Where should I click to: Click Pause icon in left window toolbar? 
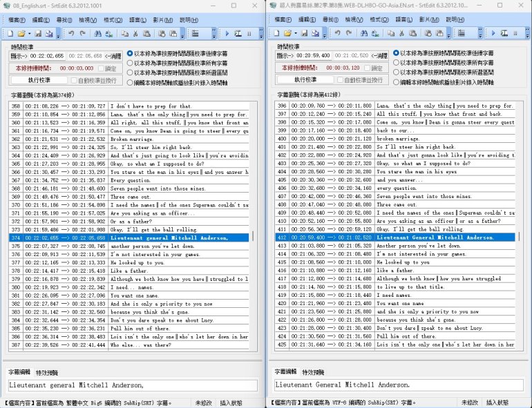tap(249, 34)
